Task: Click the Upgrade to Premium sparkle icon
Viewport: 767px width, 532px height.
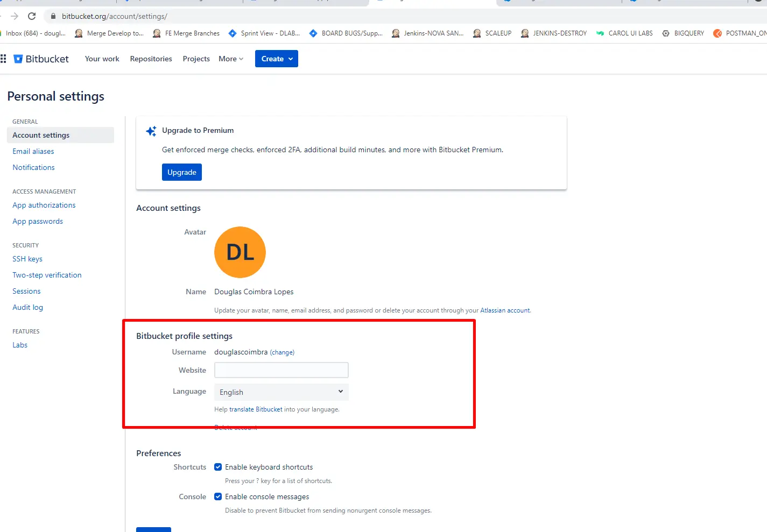Action: coord(151,131)
